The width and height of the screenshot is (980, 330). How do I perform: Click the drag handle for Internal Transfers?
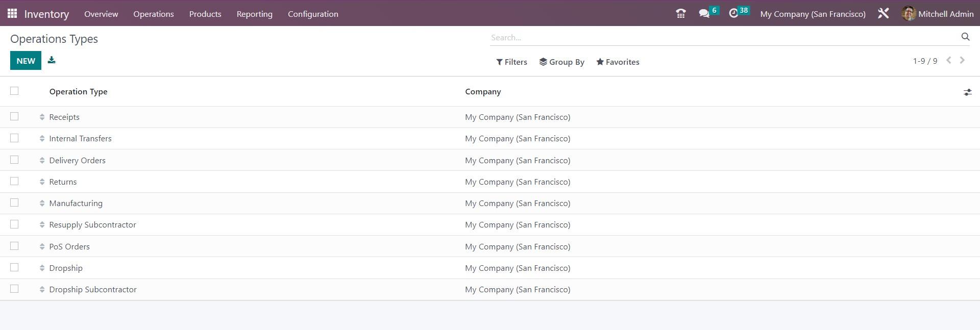pos(42,139)
